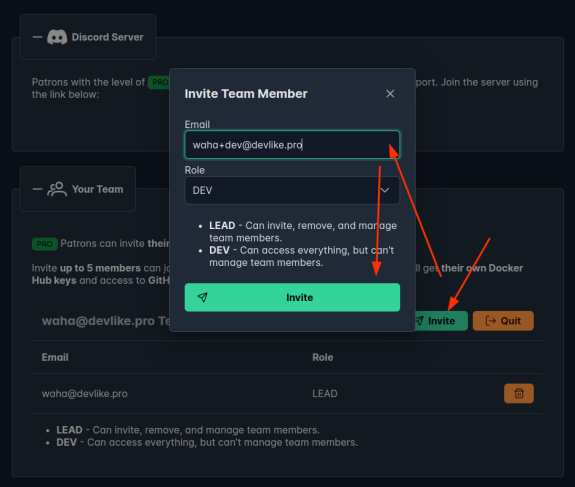
Task: Click the Your Team people icon
Action: (57, 189)
